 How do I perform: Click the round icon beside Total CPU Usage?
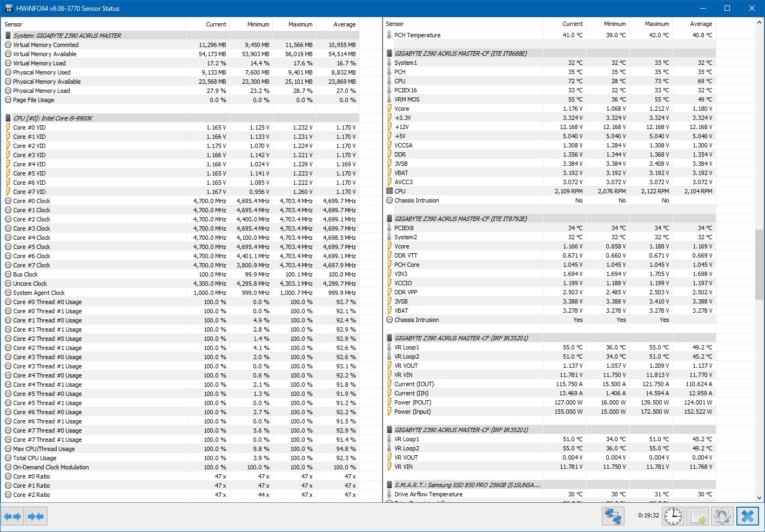click(8, 458)
